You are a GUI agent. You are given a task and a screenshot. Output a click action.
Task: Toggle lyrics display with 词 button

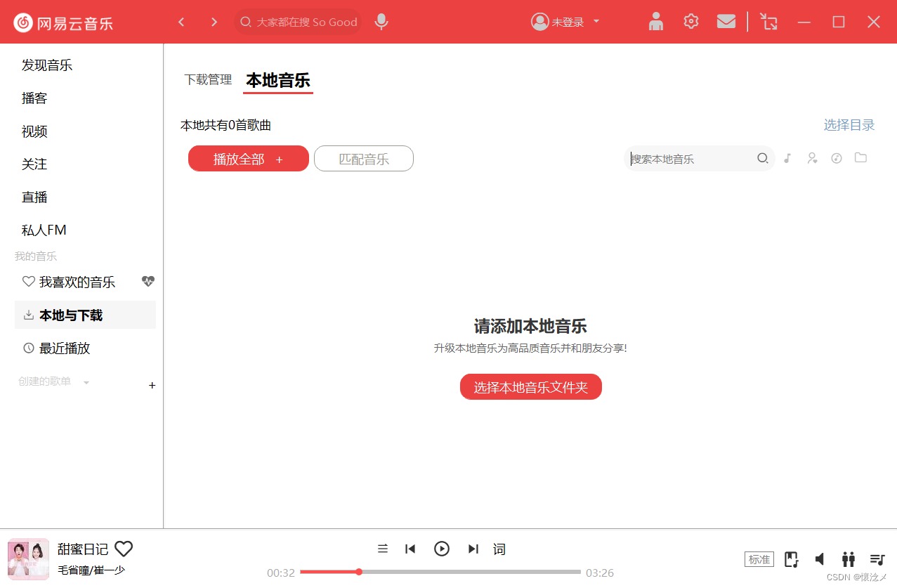499,549
